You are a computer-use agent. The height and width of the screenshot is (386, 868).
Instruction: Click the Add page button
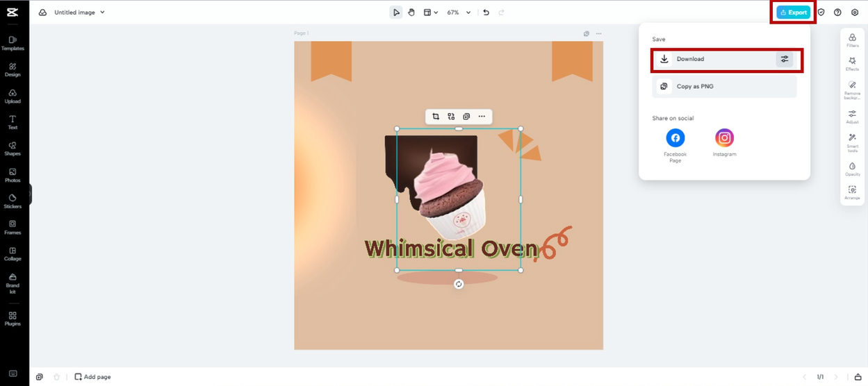(x=92, y=377)
